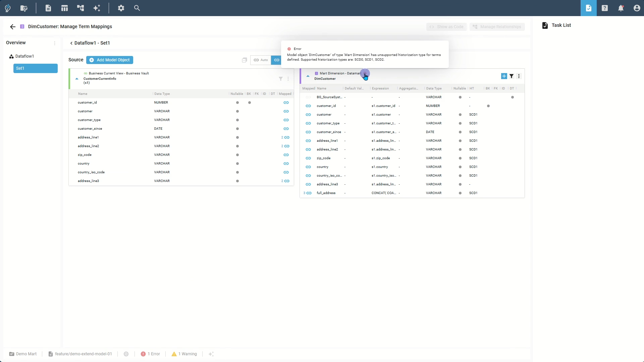Click the link icon of target full_address row
The height and width of the screenshot is (362, 644).
click(x=309, y=193)
